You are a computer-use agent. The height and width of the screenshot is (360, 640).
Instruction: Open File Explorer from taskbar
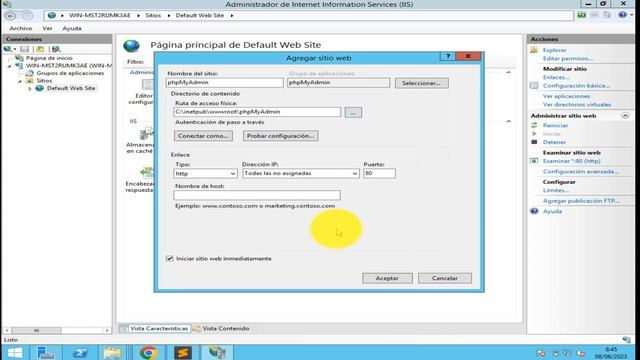point(113,353)
